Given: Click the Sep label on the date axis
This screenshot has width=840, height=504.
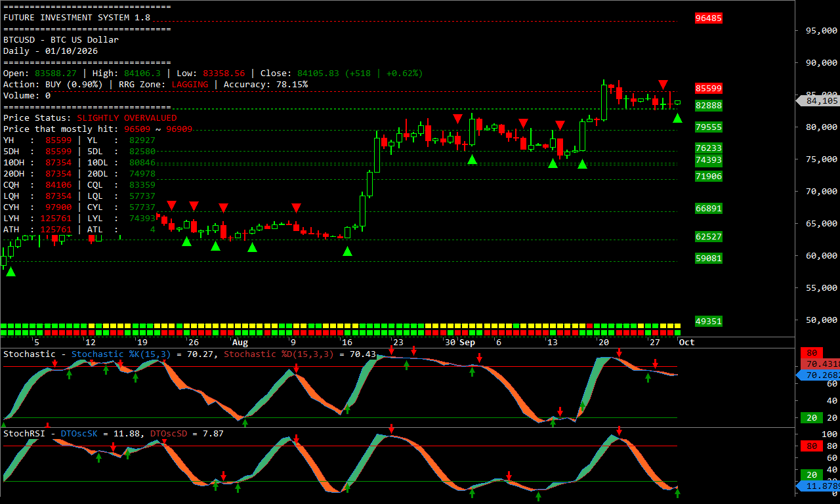Looking at the screenshot, I should [x=467, y=343].
